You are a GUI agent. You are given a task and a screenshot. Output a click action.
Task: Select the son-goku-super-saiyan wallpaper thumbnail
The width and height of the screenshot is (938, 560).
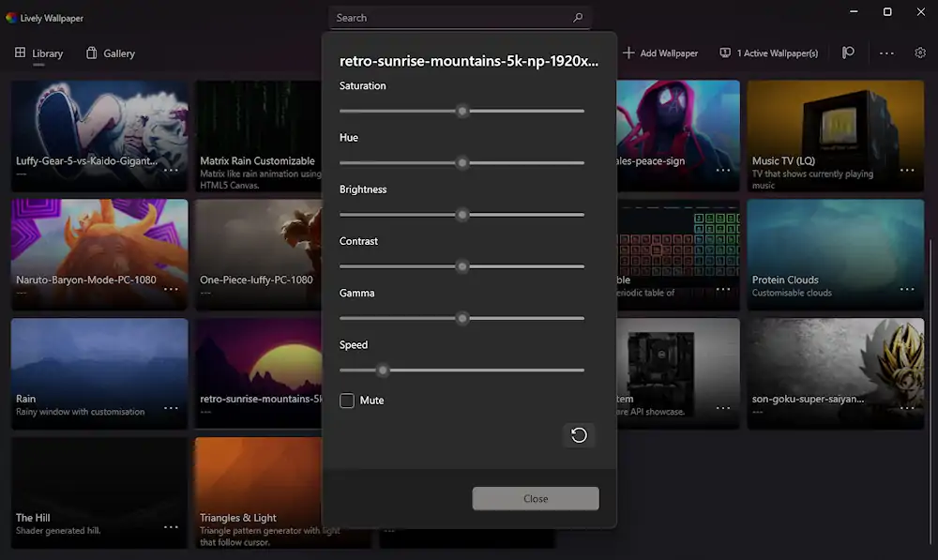[835, 373]
